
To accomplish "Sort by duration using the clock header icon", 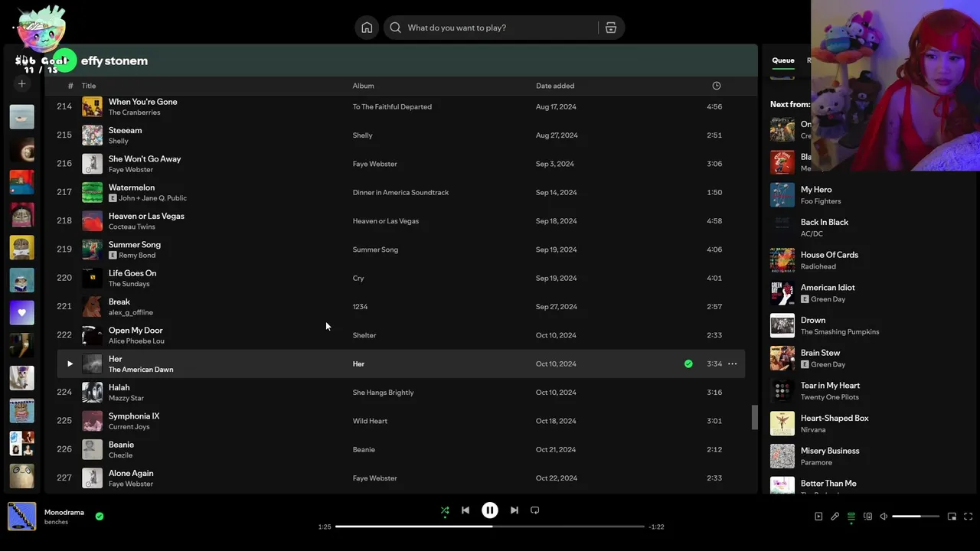I will [x=716, y=86].
